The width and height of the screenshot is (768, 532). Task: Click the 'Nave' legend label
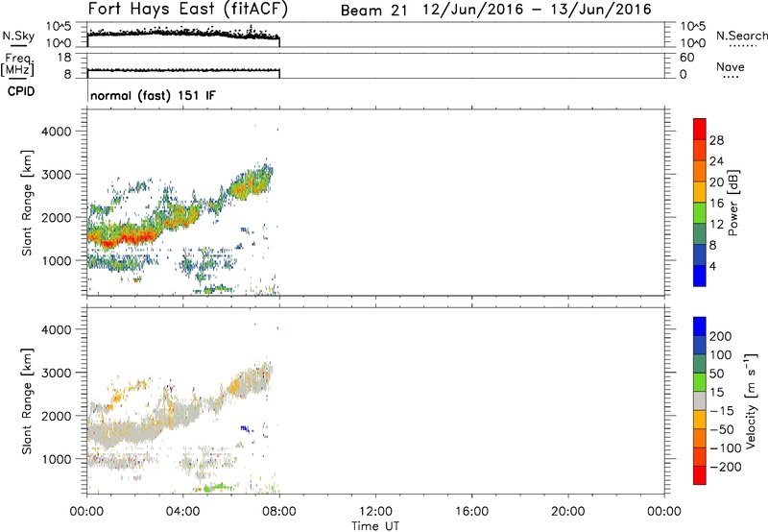click(x=731, y=67)
